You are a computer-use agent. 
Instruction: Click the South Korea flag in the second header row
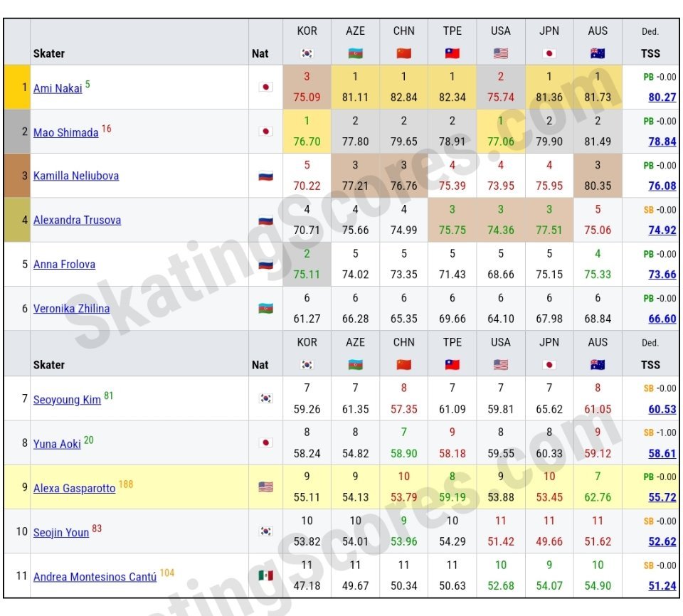[x=307, y=365]
